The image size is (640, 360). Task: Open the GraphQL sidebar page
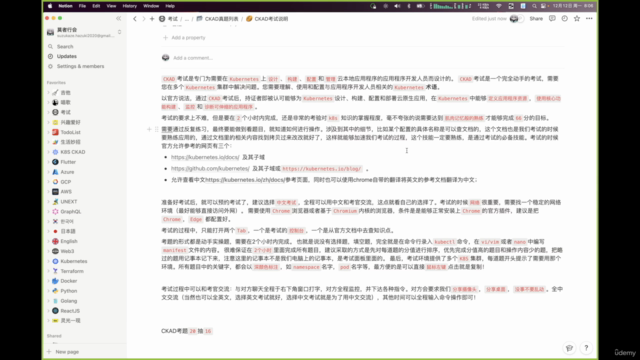[71, 211]
